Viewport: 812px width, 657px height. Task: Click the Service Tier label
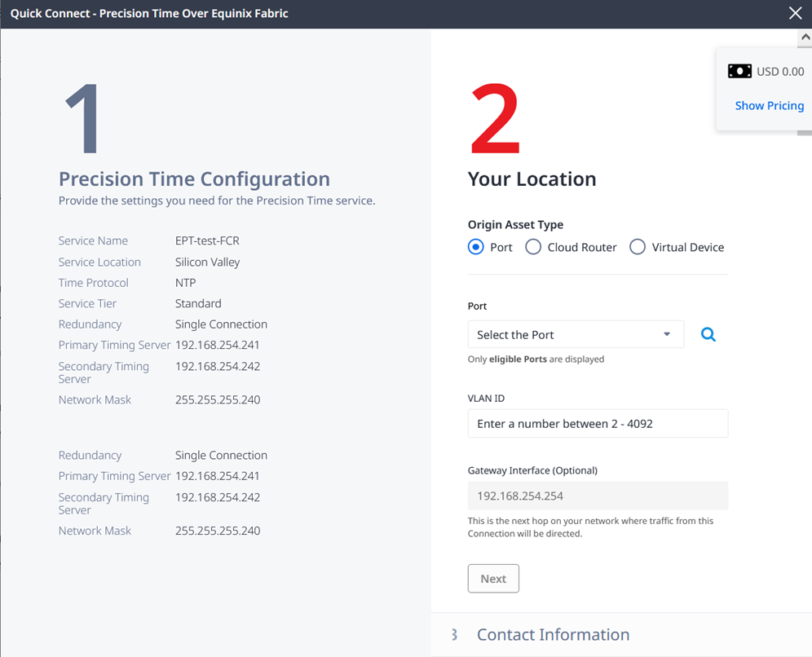87,303
